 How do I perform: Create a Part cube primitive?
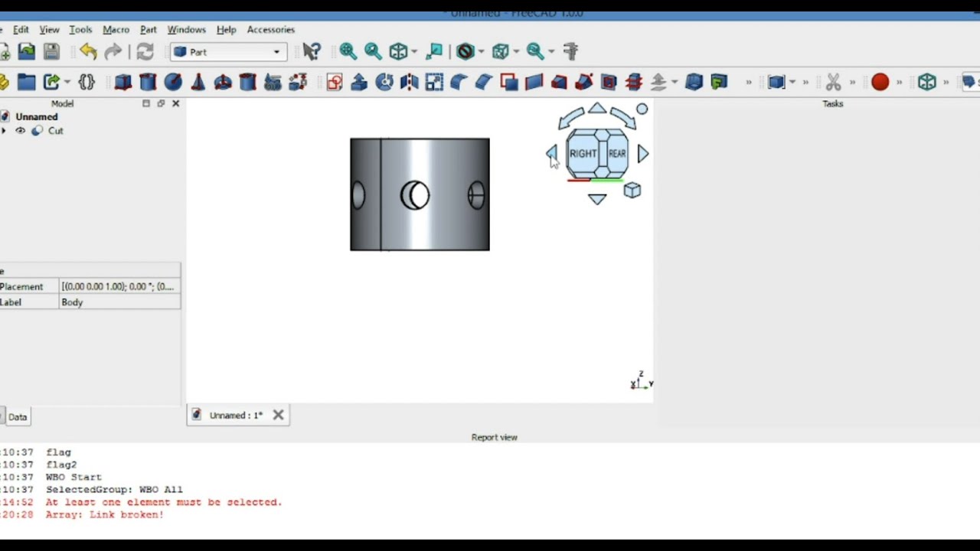point(123,82)
